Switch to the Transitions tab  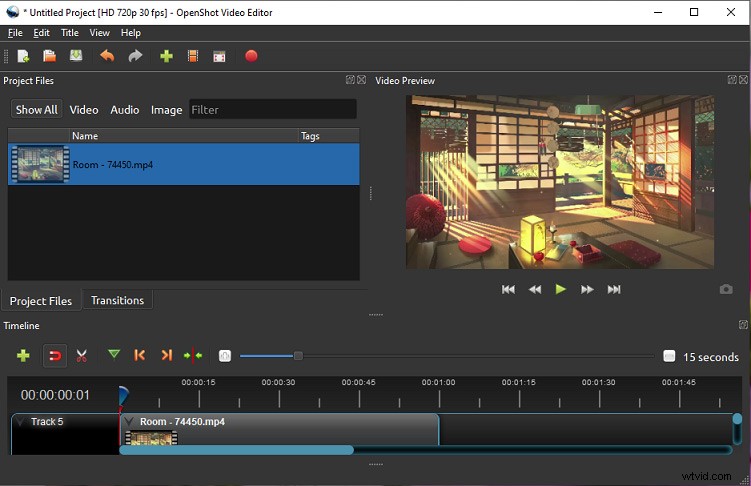(117, 300)
